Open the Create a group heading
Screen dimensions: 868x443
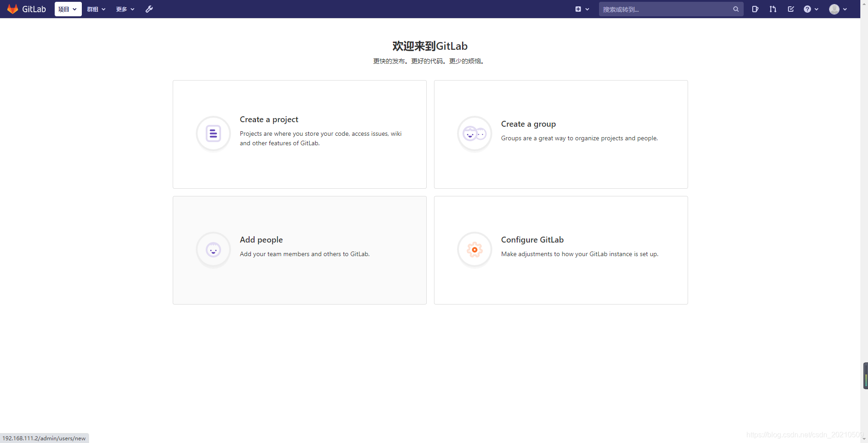pos(528,124)
